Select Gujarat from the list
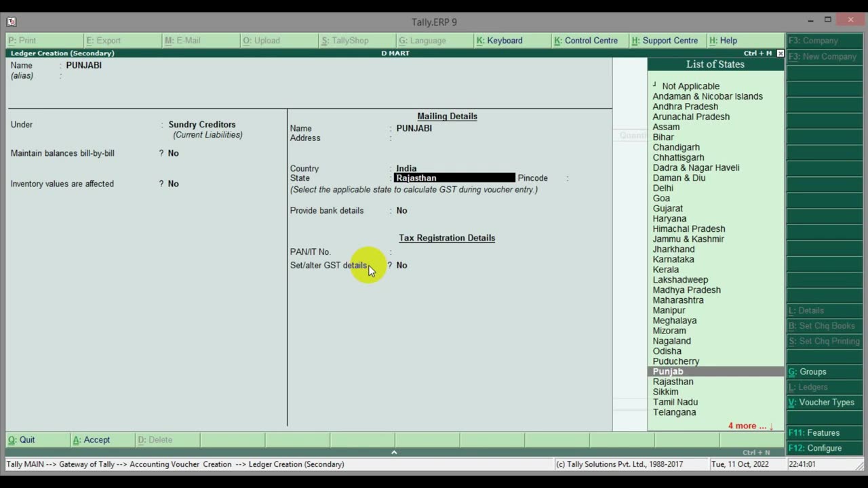Image resolution: width=868 pixels, height=488 pixels. 668,208
